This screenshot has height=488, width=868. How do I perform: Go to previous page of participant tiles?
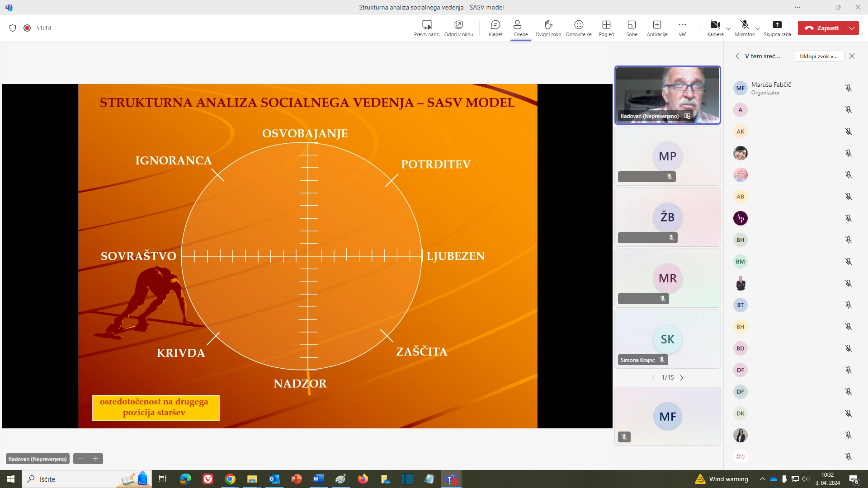pyautogui.click(x=654, y=378)
